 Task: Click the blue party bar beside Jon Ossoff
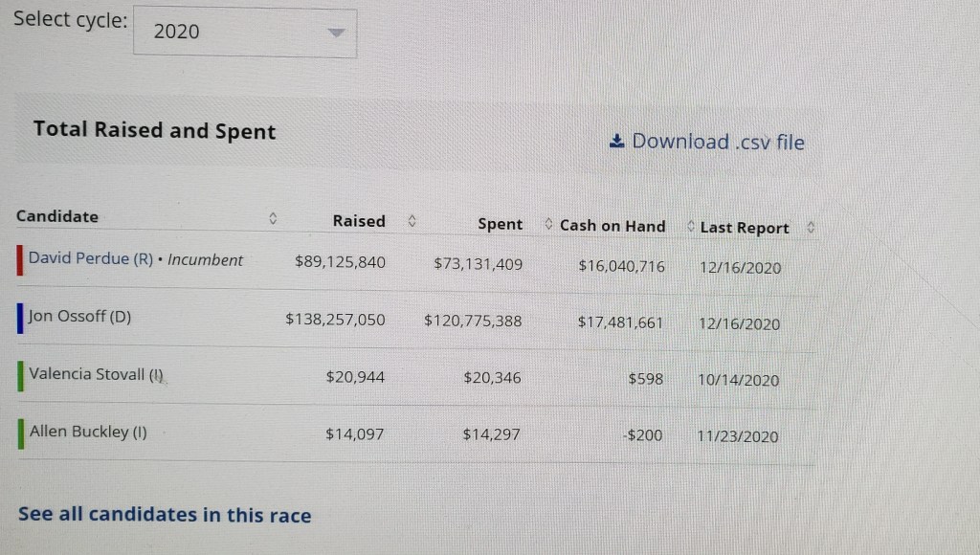click(x=19, y=319)
